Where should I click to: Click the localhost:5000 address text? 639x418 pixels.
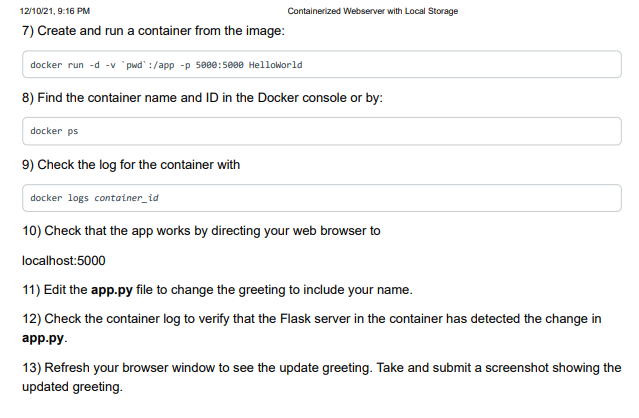point(64,261)
